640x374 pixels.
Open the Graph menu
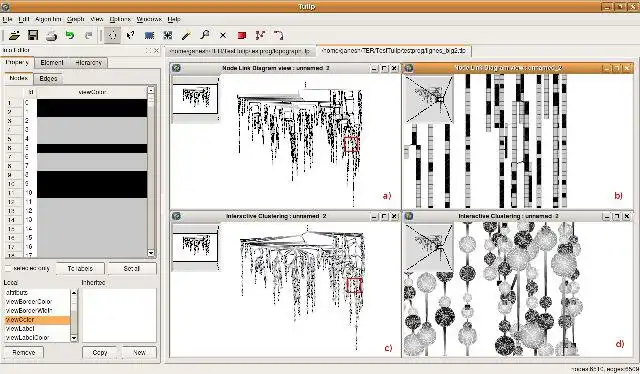(76, 19)
